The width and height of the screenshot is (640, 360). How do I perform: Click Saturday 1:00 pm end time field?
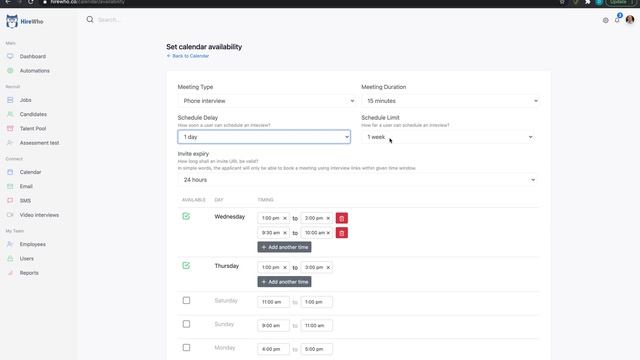pos(316,302)
